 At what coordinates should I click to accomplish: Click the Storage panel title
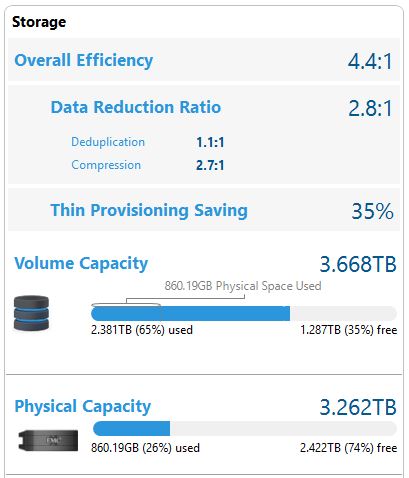(x=39, y=22)
